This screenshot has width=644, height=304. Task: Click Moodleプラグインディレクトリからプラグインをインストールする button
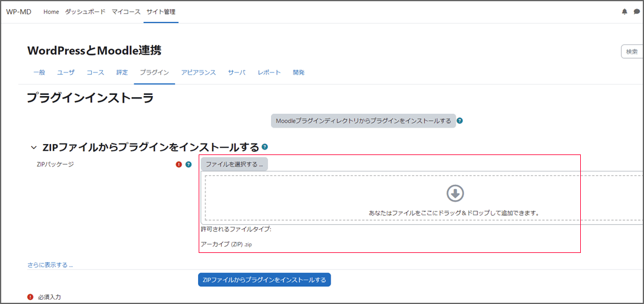click(x=363, y=121)
